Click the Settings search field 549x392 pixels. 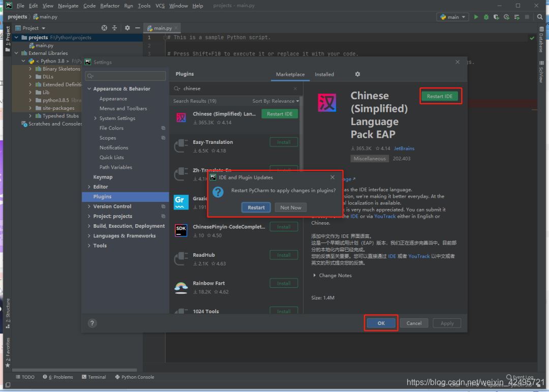click(126, 76)
